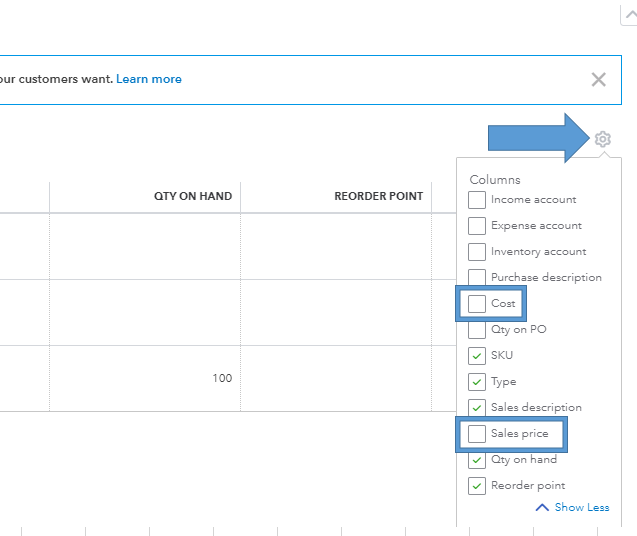Hide the Type column

[x=477, y=381]
